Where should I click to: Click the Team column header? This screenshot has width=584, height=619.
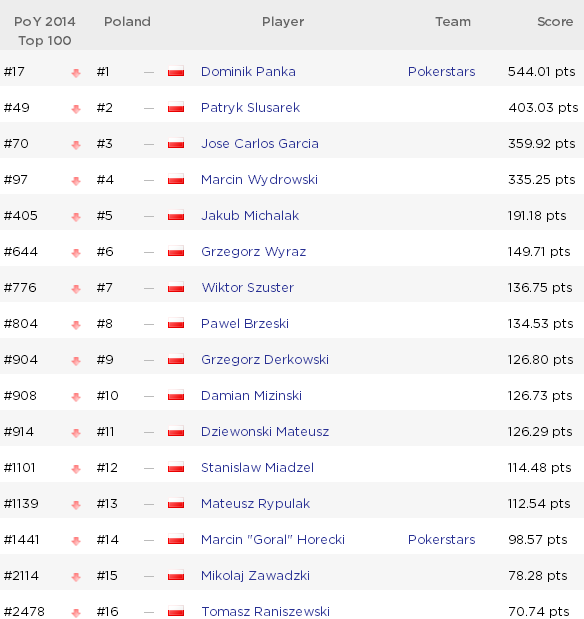(x=453, y=21)
